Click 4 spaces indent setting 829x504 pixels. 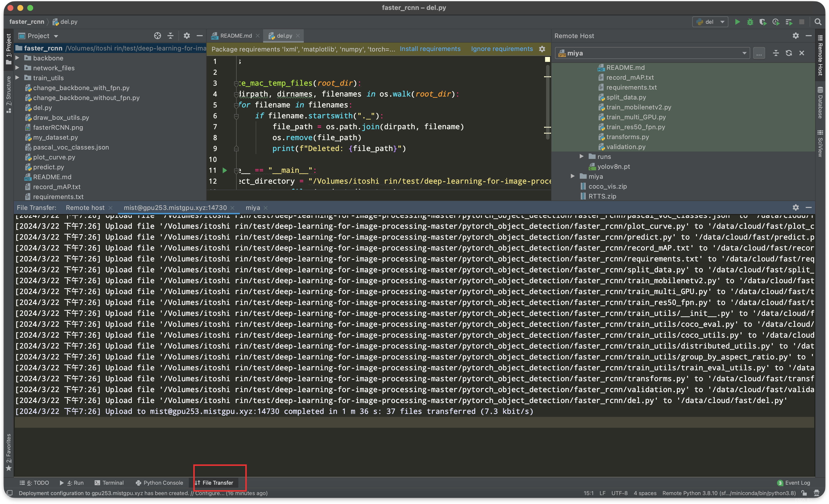645,493
